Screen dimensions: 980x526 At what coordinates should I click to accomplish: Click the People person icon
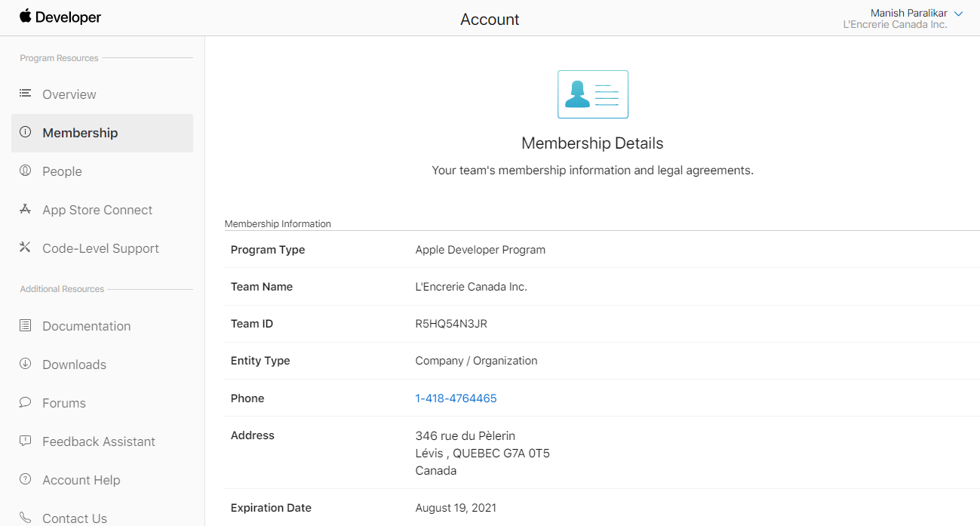click(x=26, y=171)
